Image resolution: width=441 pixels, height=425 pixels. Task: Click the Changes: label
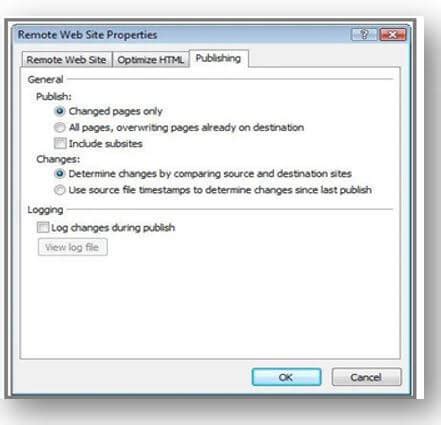click(x=58, y=159)
